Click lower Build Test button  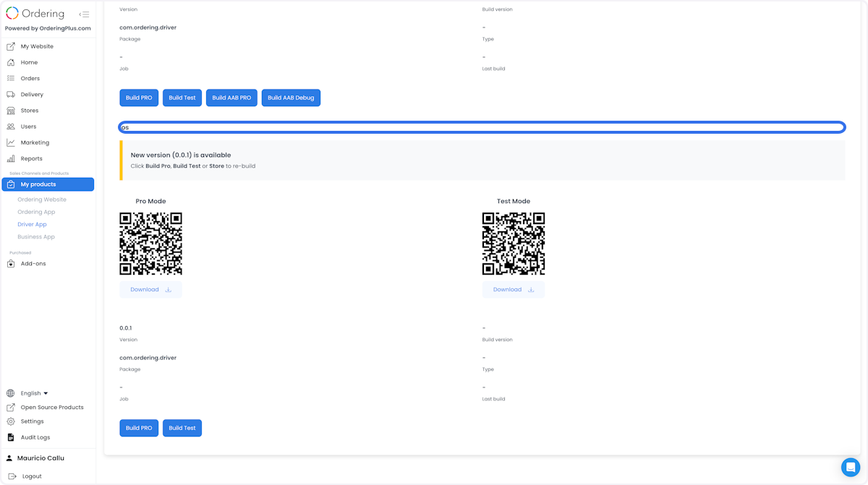click(182, 428)
